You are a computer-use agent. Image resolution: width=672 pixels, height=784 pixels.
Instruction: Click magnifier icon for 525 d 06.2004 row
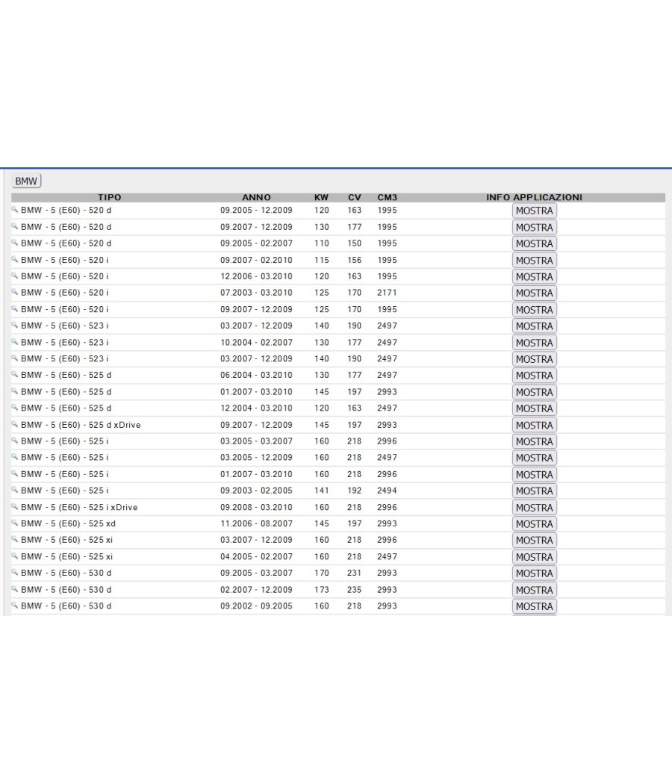tap(15, 375)
